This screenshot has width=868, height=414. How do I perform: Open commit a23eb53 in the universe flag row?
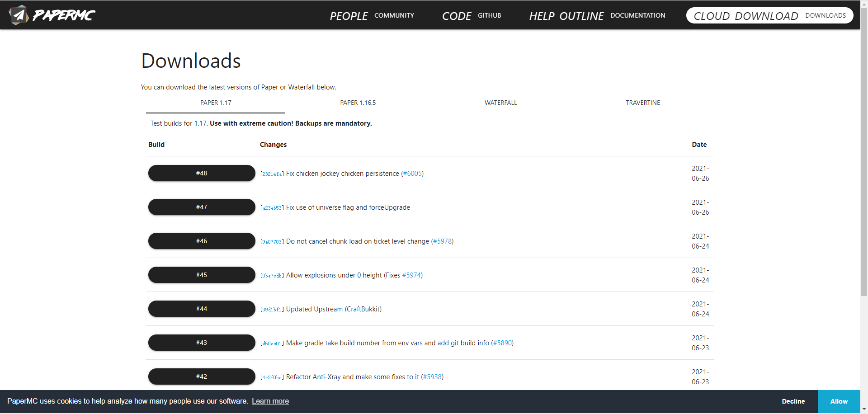point(272,208)
